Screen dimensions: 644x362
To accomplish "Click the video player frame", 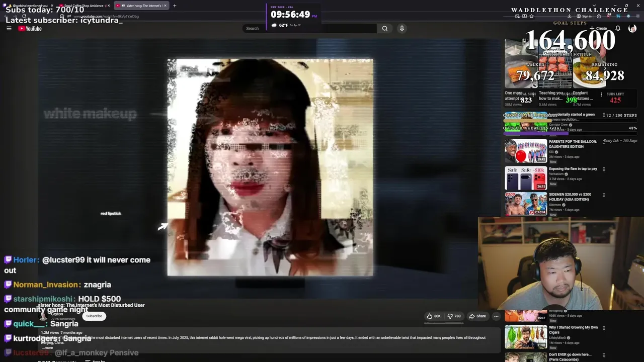I will [x=270, y=167].
